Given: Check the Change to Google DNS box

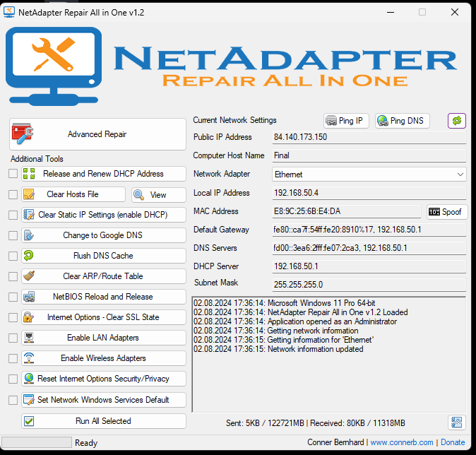Looking at the screenshot, I should pos(13,235).
